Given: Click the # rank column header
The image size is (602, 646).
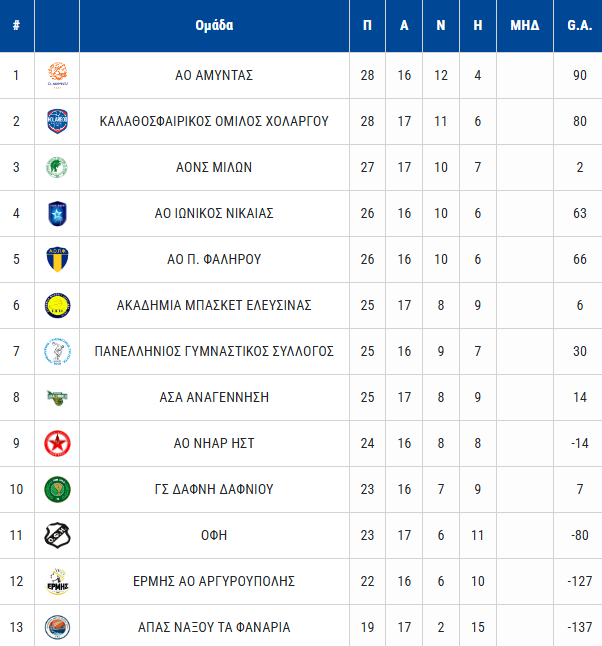Looking at the screenshot, I should [x=16, y=25].
